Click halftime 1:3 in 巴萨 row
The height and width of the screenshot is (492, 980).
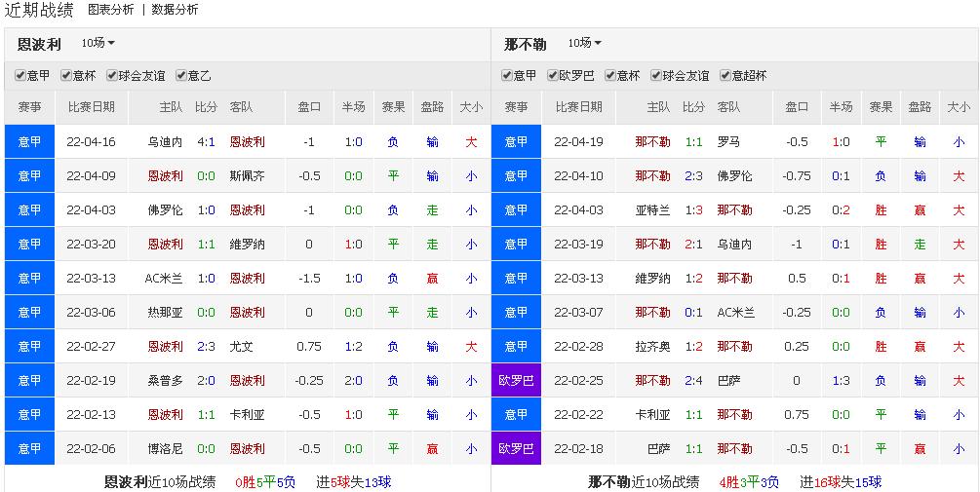tap(841, 380)
